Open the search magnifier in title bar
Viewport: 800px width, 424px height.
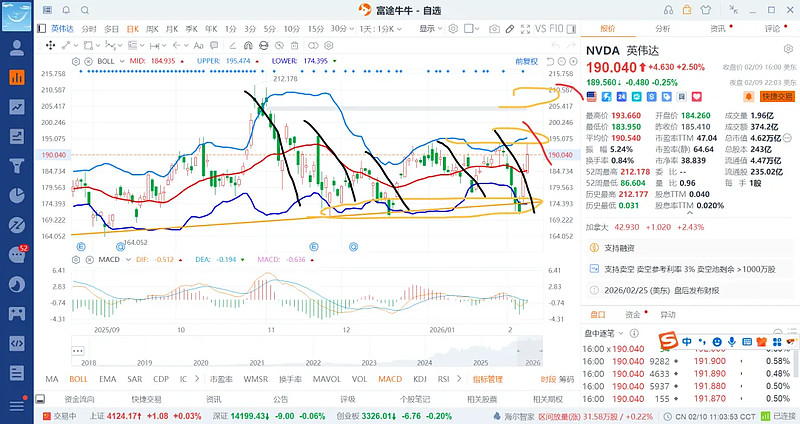[85, 10]
